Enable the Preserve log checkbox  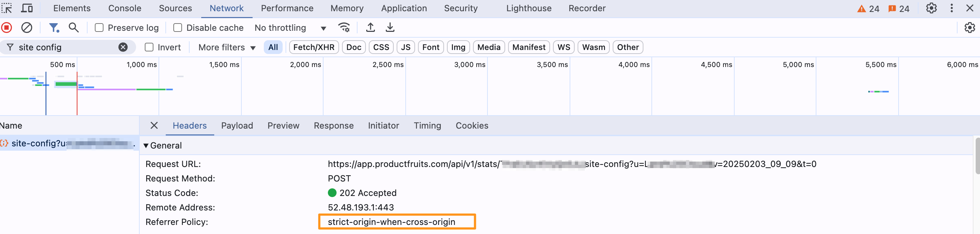[x=99, y=28]
